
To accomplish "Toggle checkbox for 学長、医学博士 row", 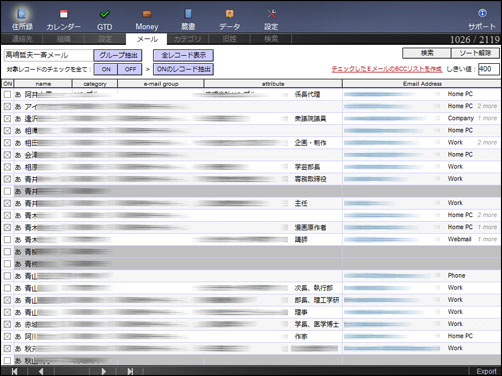I will click(7, 324).
